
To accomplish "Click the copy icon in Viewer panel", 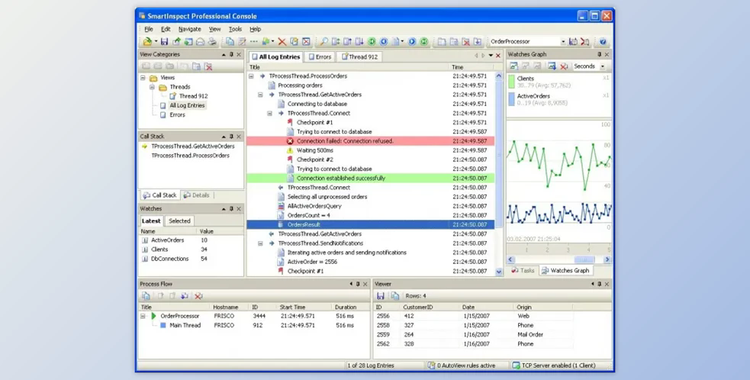I will (x=395, y=296).
